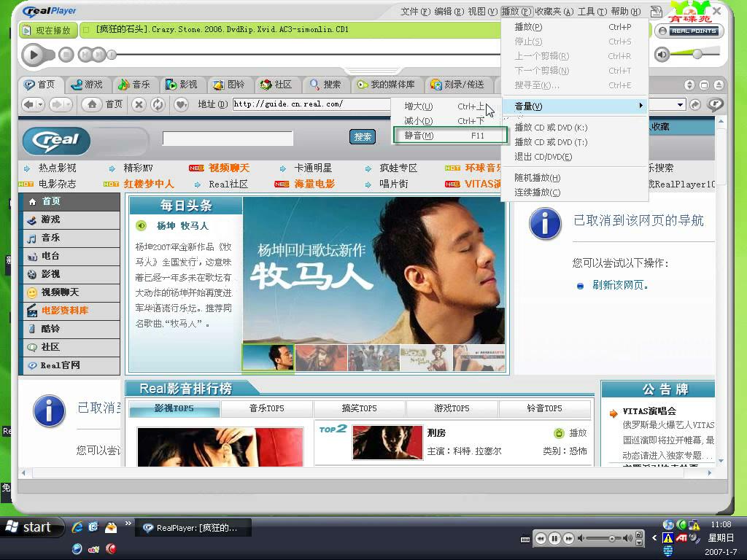Image resolution: width=747 pixels, height=560 pixels.
Task: Adjust the RealPlayer volume slider
Action: [x=697, y=54]
